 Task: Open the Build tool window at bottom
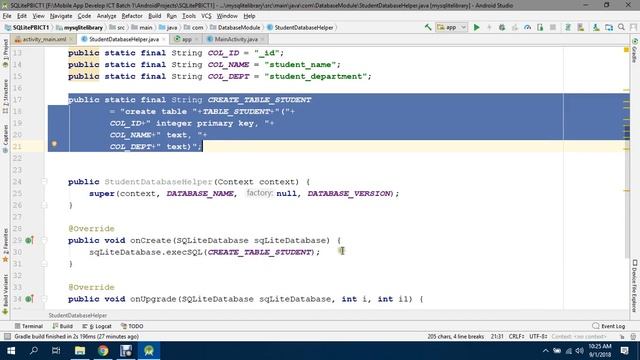point(62,326)
